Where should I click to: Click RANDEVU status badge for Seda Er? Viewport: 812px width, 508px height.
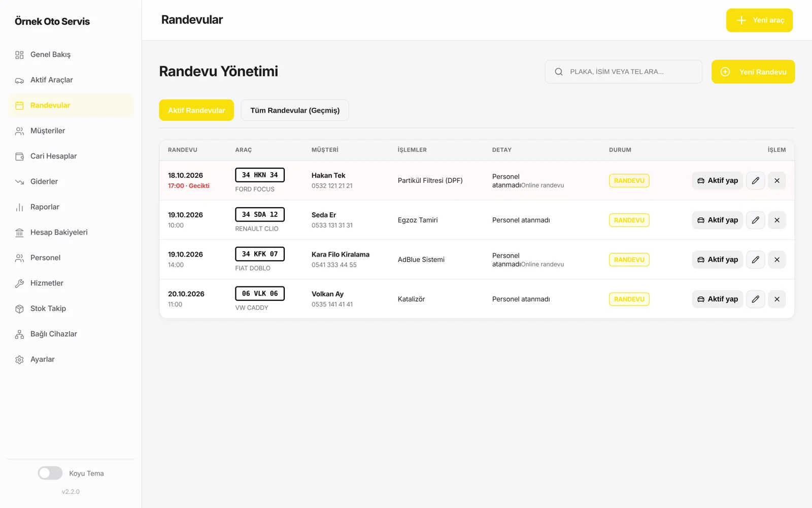(x=629, y=220)
